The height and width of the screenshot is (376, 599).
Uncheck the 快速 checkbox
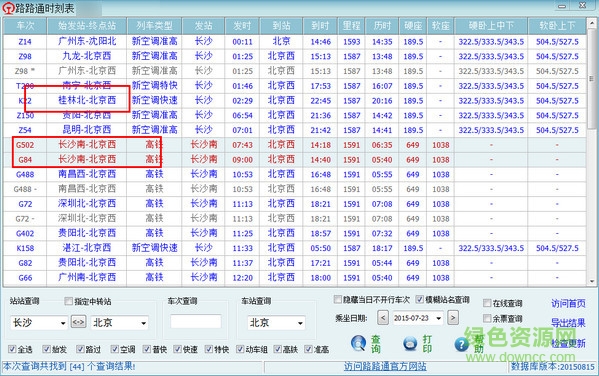(x=177, y=349)
